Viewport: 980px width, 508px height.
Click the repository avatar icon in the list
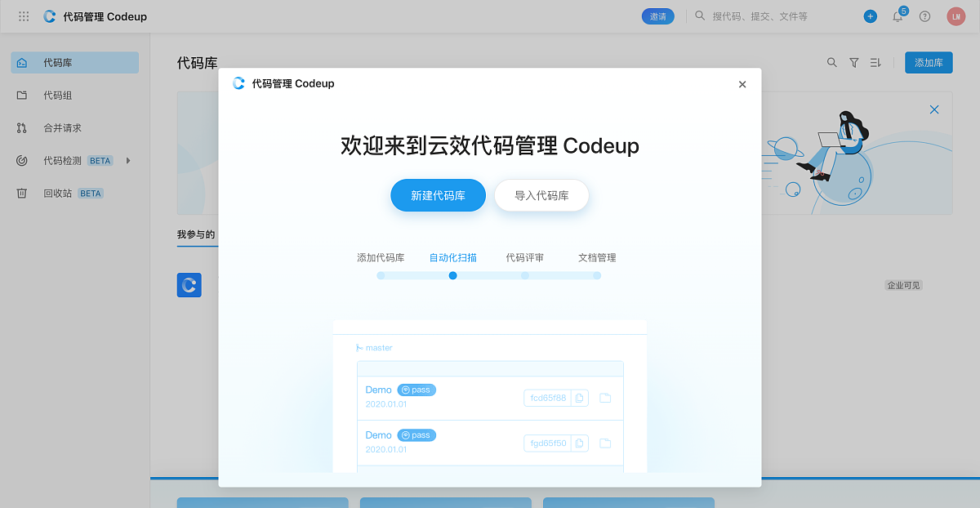pyautogui.click(x=189, y=285)
